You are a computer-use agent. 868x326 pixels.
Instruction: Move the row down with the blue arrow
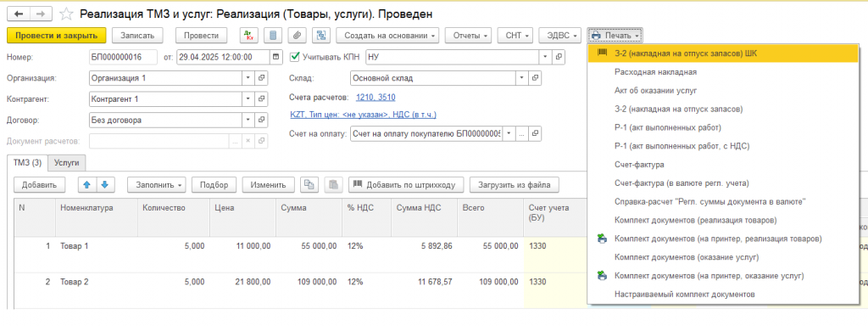[106, 184]
